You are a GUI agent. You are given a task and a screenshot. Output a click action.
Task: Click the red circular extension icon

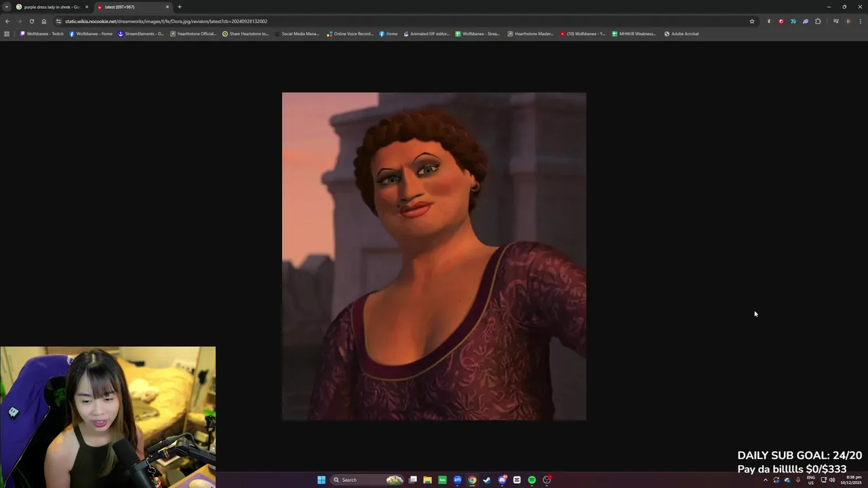tap(781, 21)
